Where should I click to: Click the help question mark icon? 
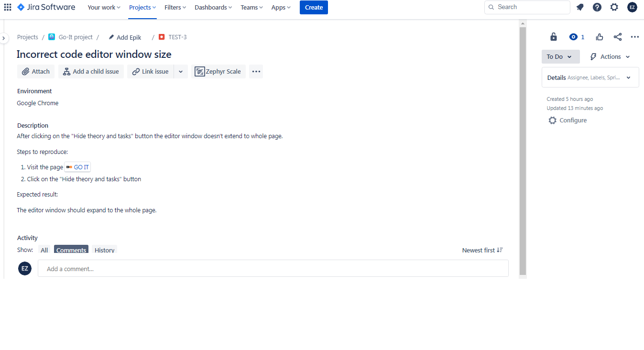597,7
